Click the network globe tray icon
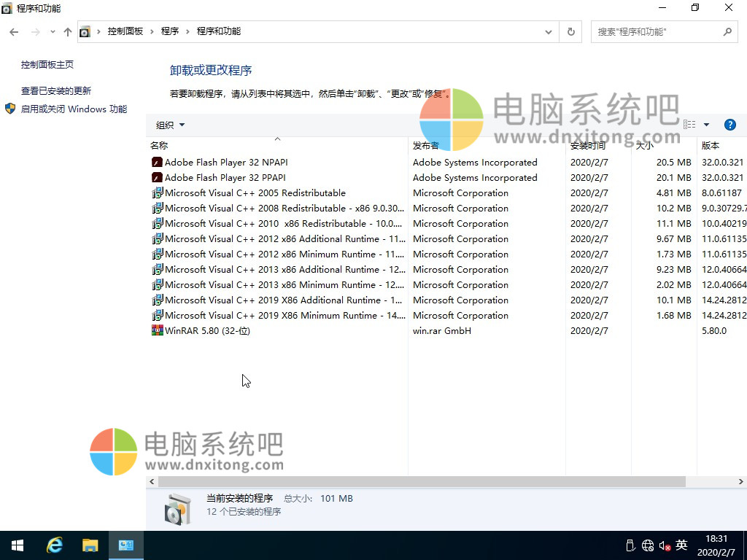The image size is (747, 560). (x=648, y=545)
